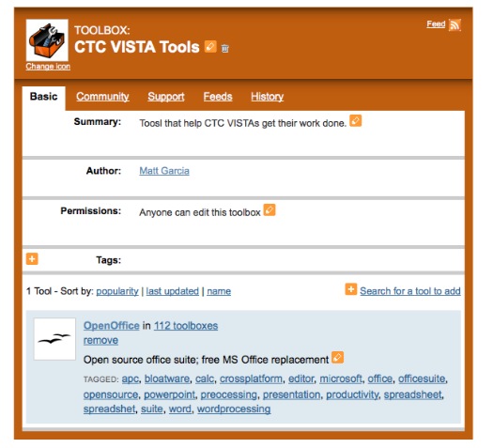Screen dimensions: 493x448
Task: Edit Permissions using the pencil icon
Action: point(270,210)
